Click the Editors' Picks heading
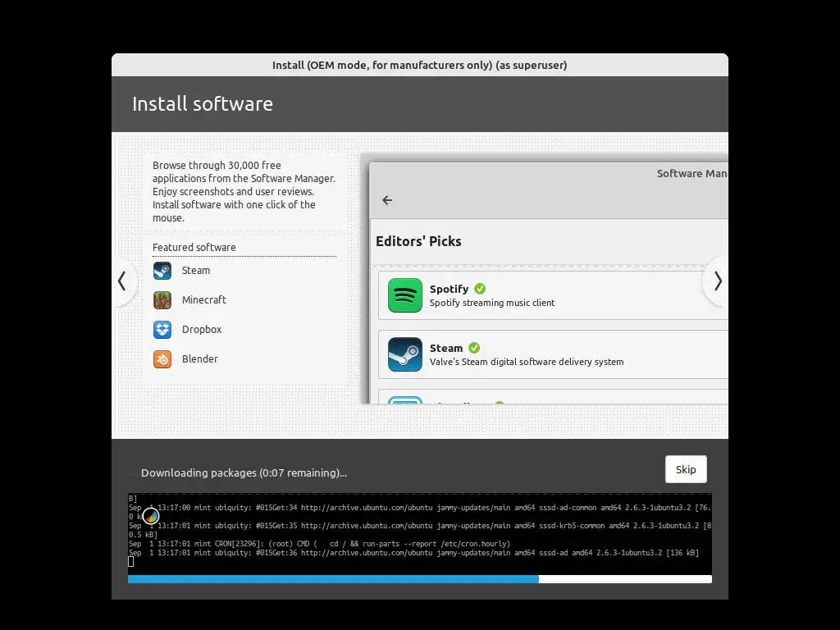Screen dimensions: 840x630 [418, 241]
